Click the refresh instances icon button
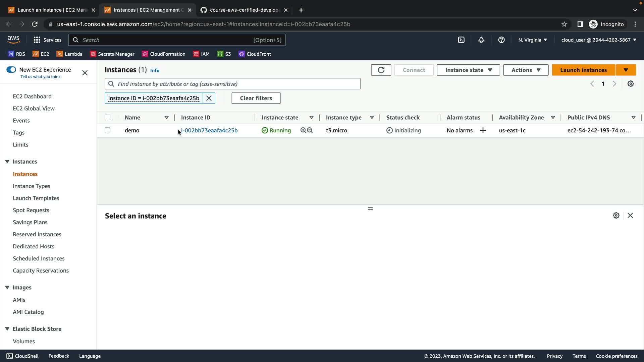The image size is (644, 362). pyautogui.click(x=381, y=70)
